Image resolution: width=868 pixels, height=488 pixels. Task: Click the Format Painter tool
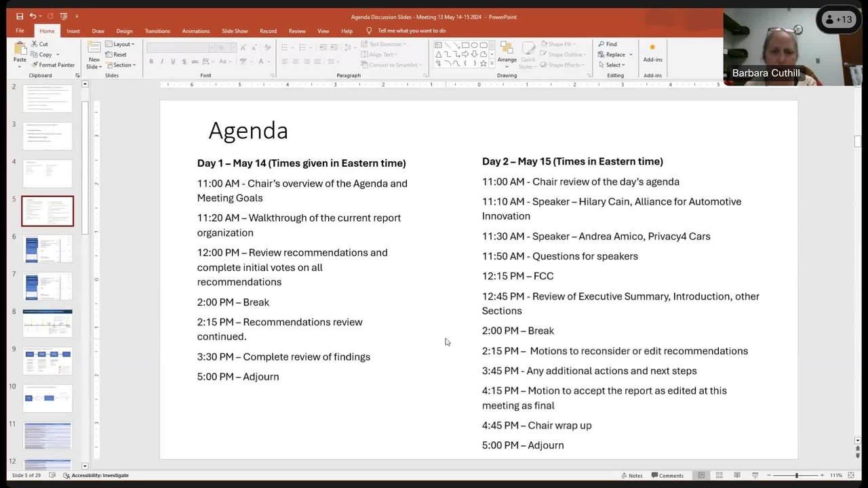click(53, 65)
